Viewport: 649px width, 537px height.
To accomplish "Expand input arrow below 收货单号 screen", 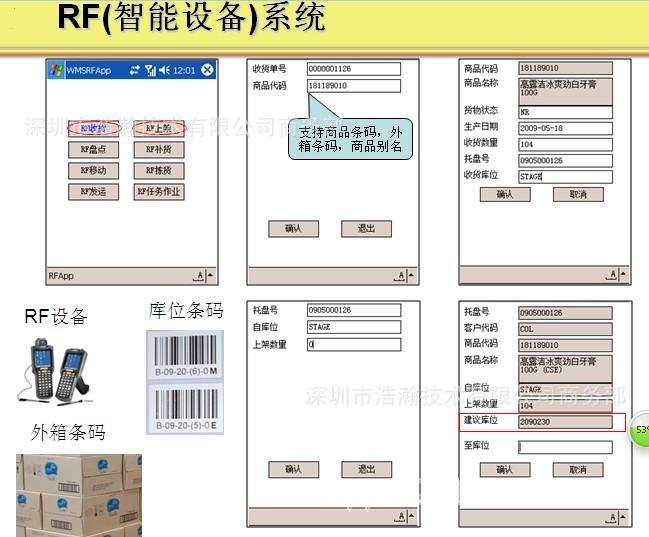I will (x=411, y=275).
